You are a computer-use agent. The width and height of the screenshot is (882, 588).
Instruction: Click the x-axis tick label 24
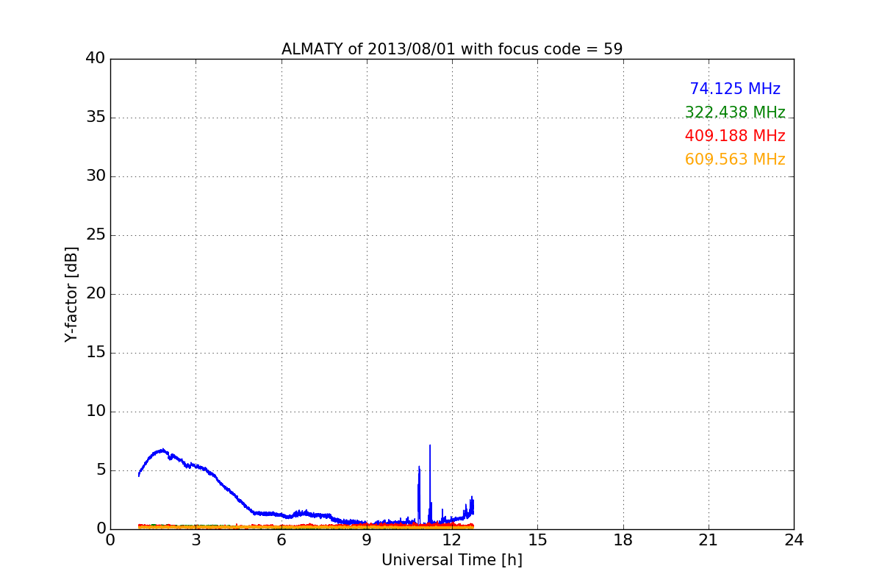pos(794,540)
